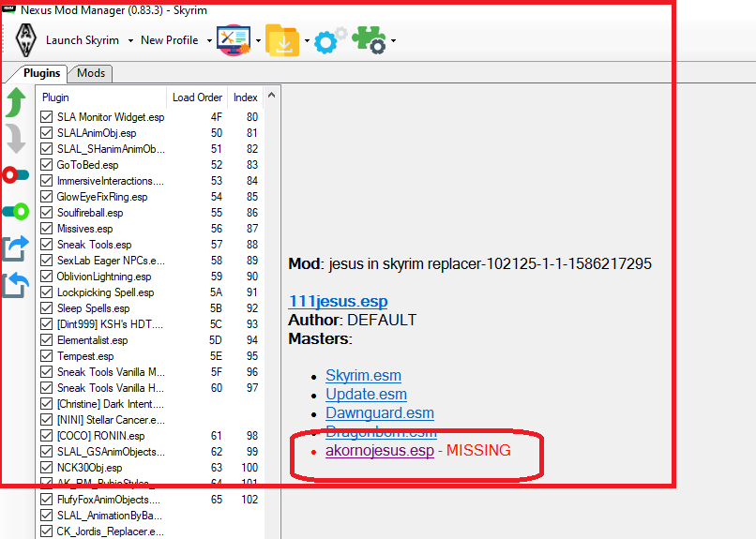Viewport: 756px width, 539px height.
Task: Toggle Sleep Spells.esp checkbox
Action: 46,308
